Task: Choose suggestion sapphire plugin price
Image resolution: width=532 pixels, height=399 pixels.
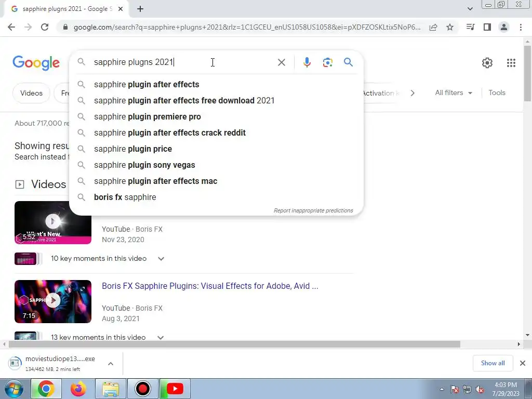Action: pos(216,149)
